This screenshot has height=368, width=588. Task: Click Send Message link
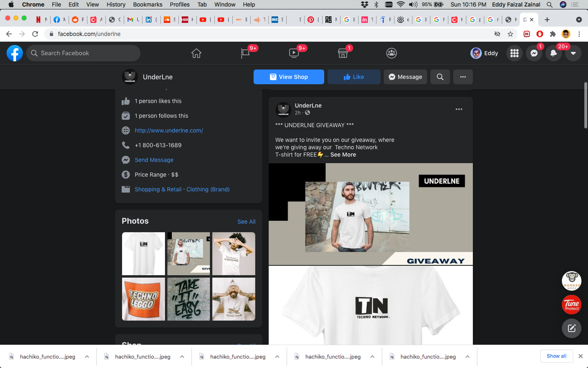[154, 160]
